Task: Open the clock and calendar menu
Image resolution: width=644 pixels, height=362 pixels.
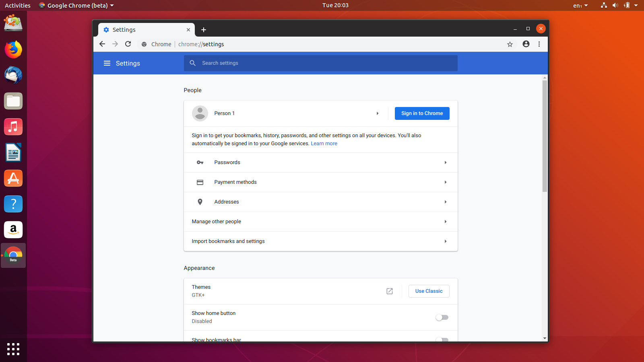Action: [x=335, y=5]
